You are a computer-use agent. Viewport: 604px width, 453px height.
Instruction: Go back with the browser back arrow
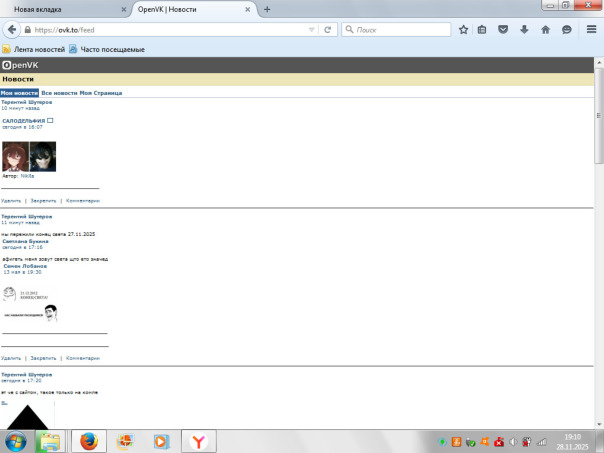click(x=12, y=30)
